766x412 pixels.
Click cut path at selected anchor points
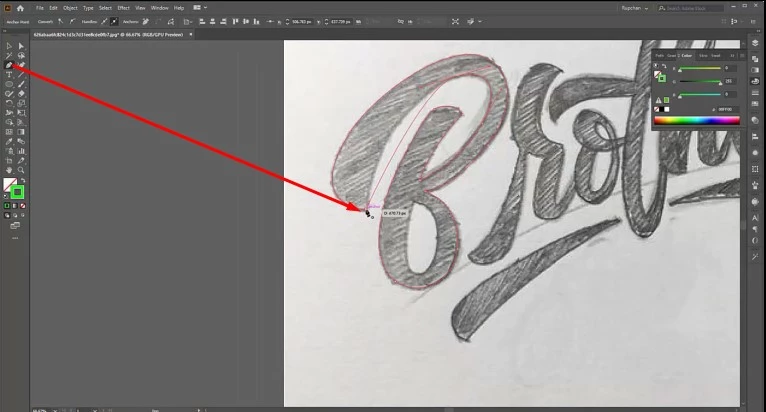point(170,22)
